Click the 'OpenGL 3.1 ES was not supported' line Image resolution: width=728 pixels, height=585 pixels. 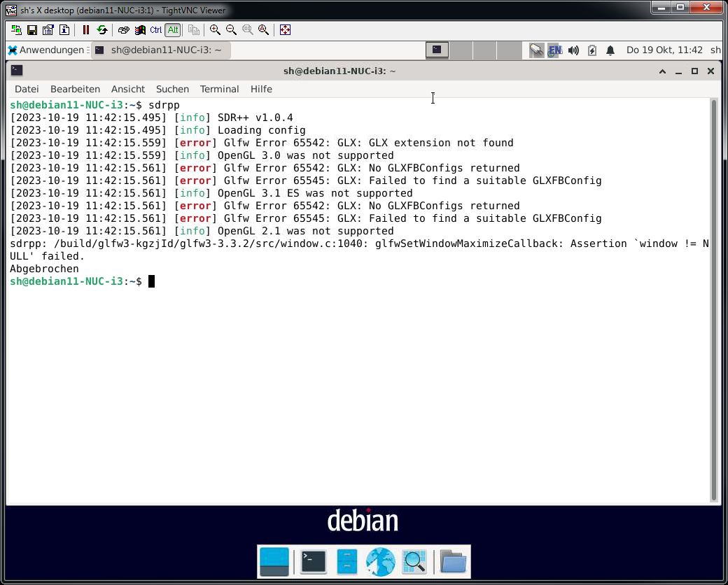coord(211,193)
